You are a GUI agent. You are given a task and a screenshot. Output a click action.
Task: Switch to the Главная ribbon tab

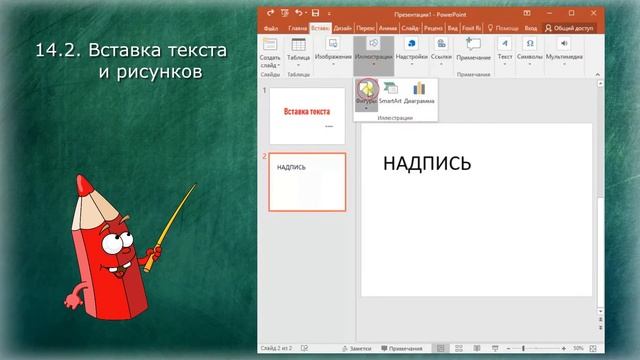coord(297,28)
